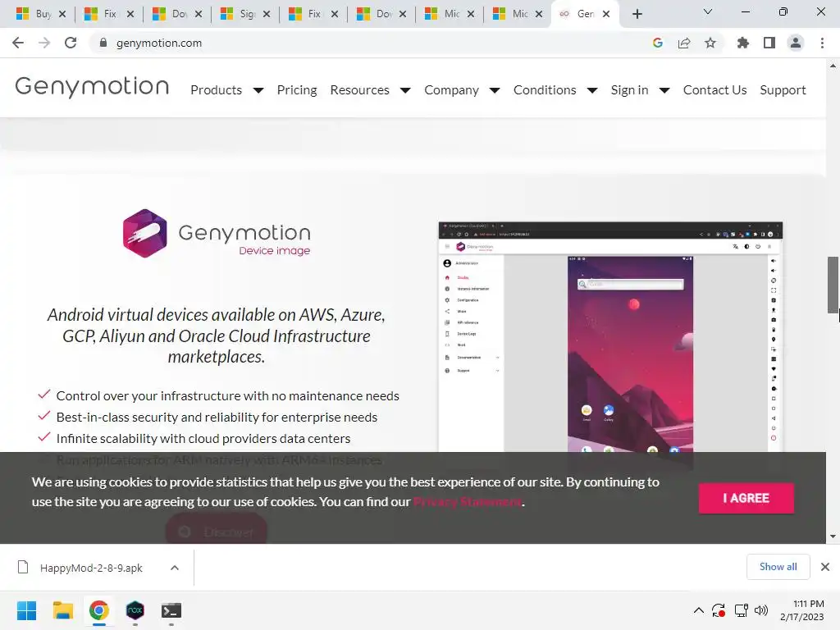Click the browser forward arrow
840x630 pixels.
click(x=44, y=43)
